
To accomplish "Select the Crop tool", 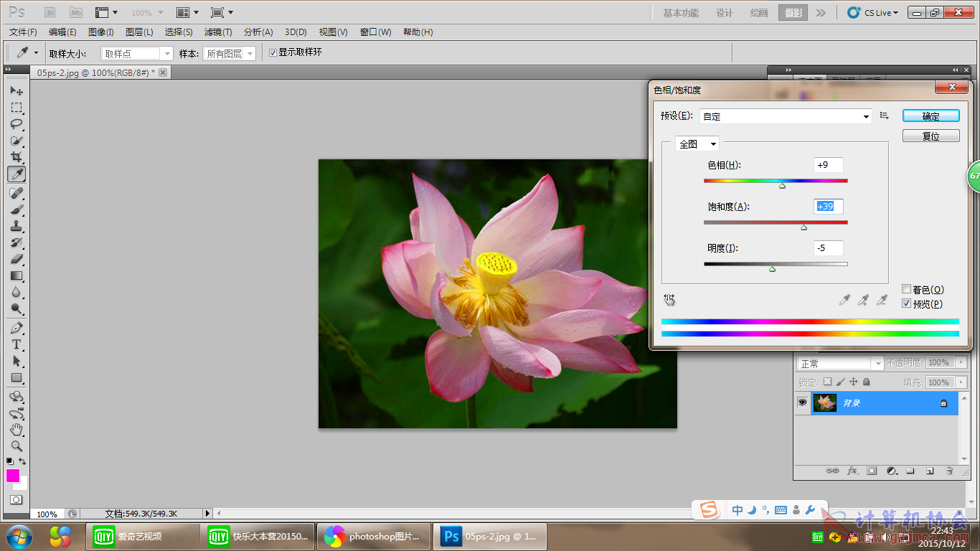I will pyautogui.click(x=17, y=157).
